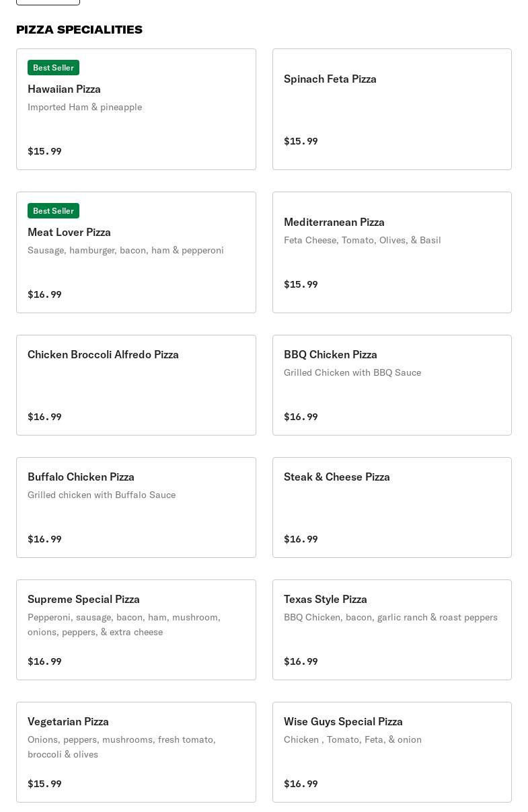The height and width of the screenshot is (812, 528).
Task: Click the Pizza Specialities section heading
Action: [x=79, y=30]
